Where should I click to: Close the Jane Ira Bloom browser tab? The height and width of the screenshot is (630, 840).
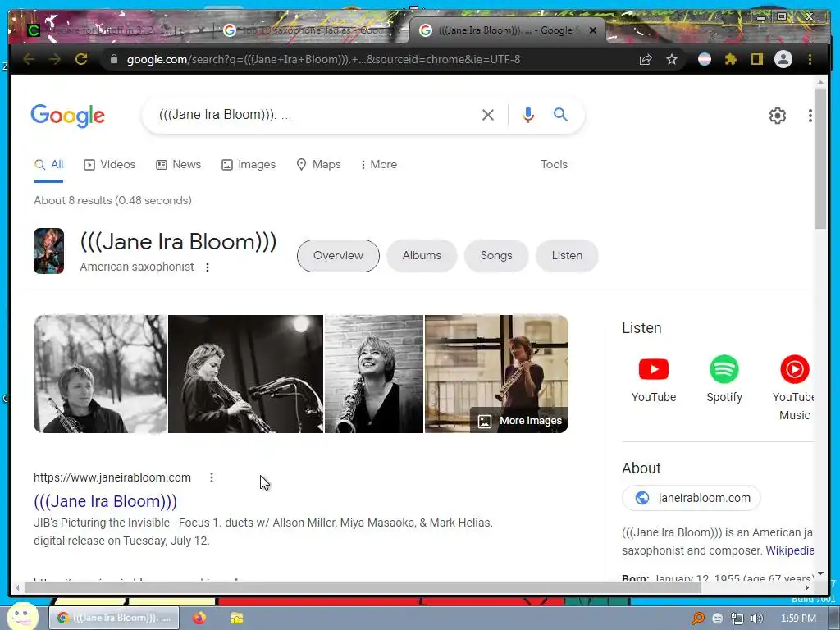point(593,30)
